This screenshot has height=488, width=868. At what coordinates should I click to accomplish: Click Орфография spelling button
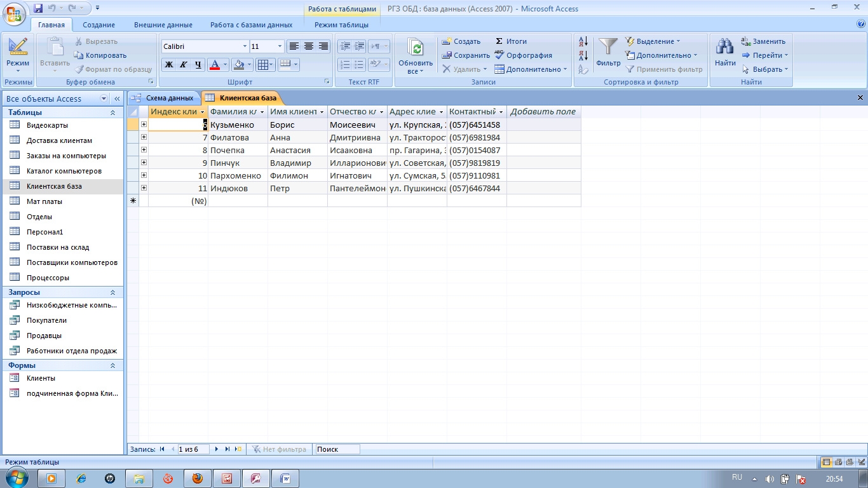[524, 55]
